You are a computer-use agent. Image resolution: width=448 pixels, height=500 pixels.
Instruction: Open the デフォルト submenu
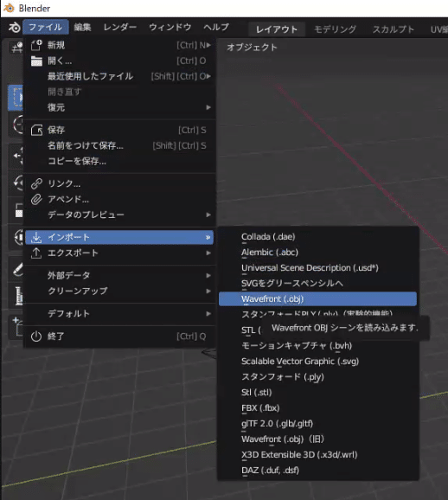pyautogui.click(x=119, y=314)
